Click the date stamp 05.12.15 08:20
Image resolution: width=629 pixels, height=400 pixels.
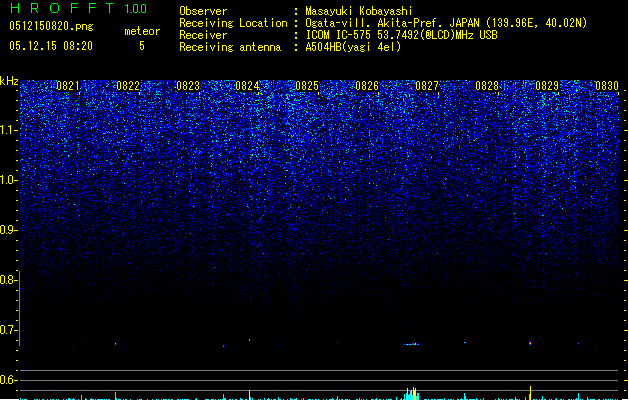51,46
